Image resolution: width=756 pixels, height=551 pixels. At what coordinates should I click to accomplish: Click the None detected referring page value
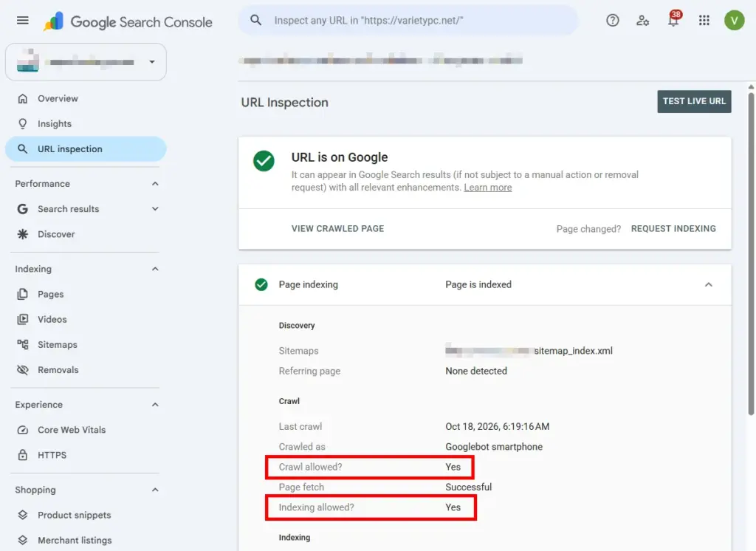click(x=476, y=371)
